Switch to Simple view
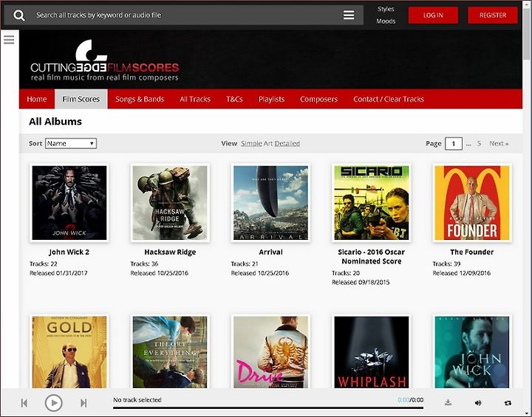 (251, 143)
